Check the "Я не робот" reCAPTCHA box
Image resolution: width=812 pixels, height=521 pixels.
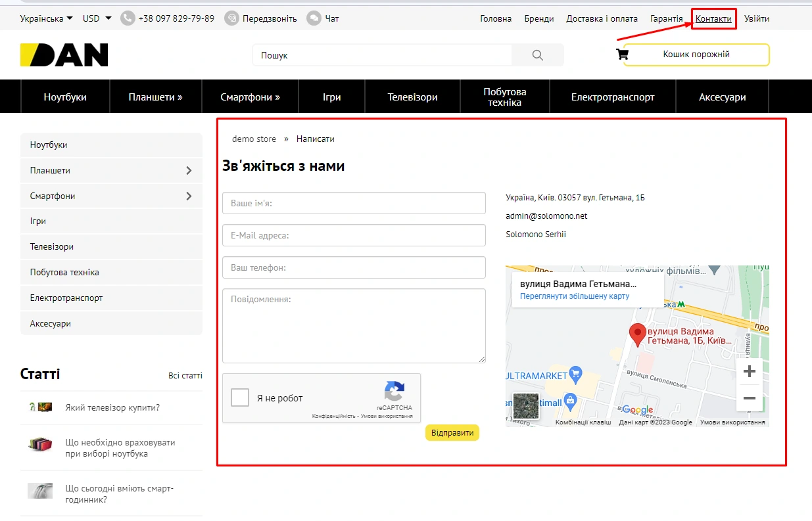pos(240,397)
